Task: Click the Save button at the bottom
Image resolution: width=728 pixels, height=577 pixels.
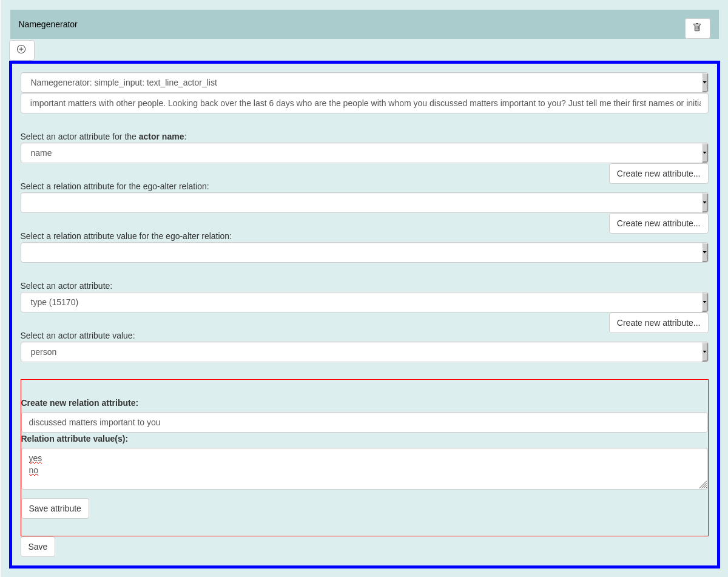Action: [38, 547]
